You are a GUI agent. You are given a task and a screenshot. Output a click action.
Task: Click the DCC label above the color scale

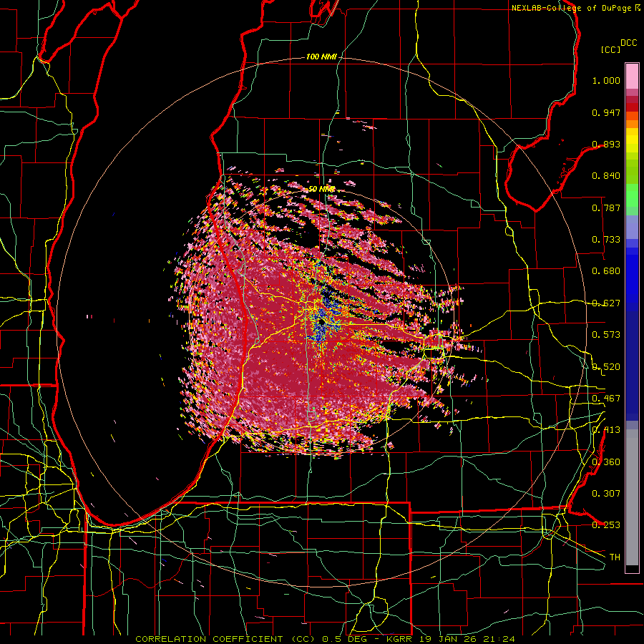[x=628, y=43]
